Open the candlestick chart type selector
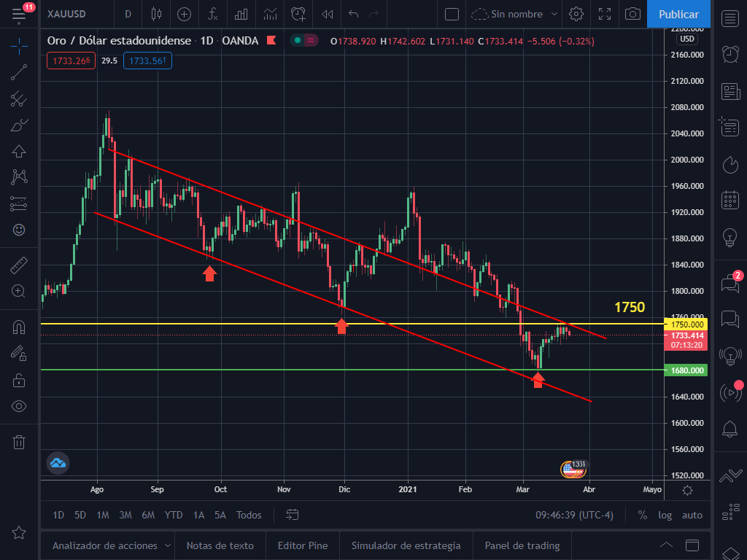 click(x=155, y=14)
